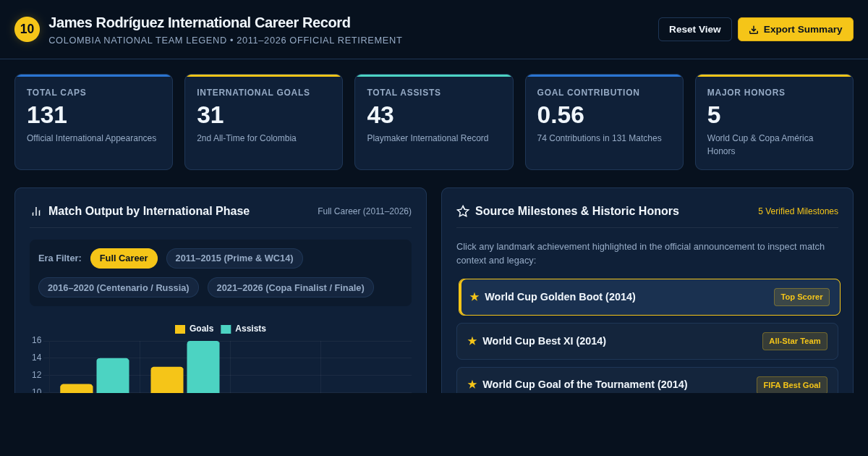The width and height of the screenshot is (868, 456).
Task: Click 'James Rodríguez International Career Record' title
Action: [x=200, y=22]
